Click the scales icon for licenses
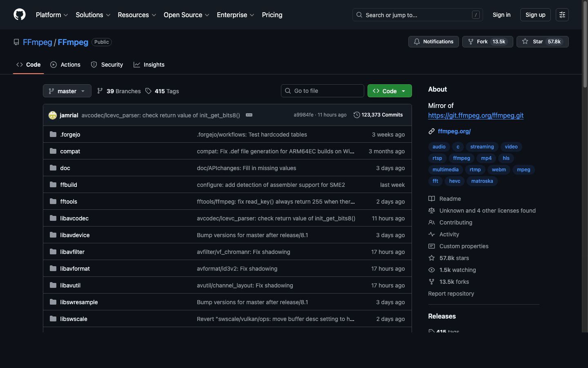Image resolution: width=588 pixels, height=368 pixels. 432,210
